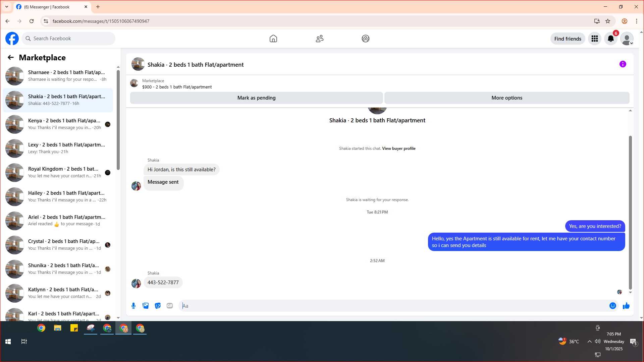Open Royal Kingdom conversation in list
This screenshot has width=644, height=362.
(58, 172)
